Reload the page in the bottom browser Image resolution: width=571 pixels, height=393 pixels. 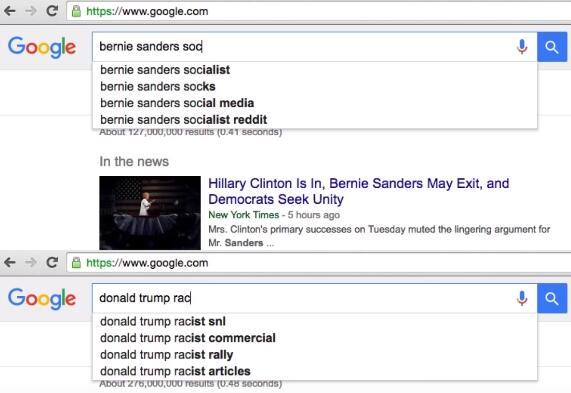click(x=52, y=262)
